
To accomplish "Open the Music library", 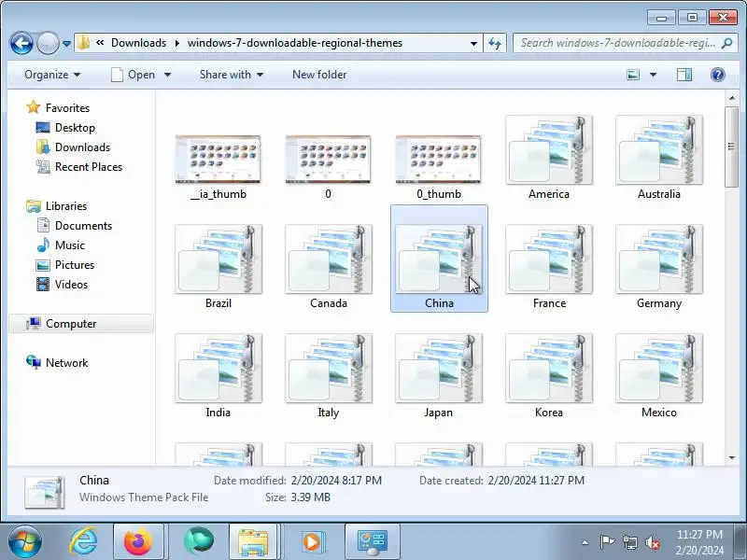I will 61,245.
